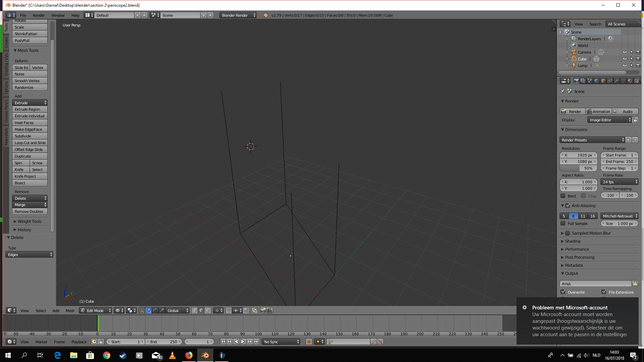This screenshot has width=644, height=362.
Task: Expand the Shading panel
Action: pyautogui.click(x=573, y=241)
